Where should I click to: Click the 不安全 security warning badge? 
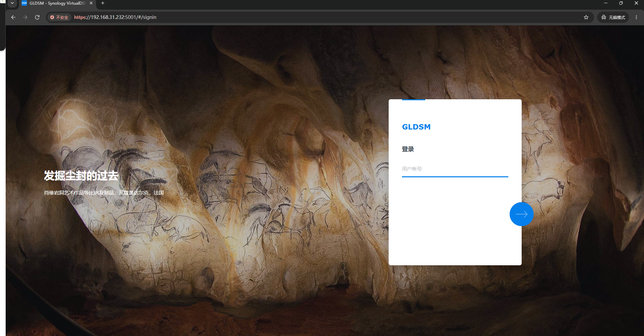(59, 17)
